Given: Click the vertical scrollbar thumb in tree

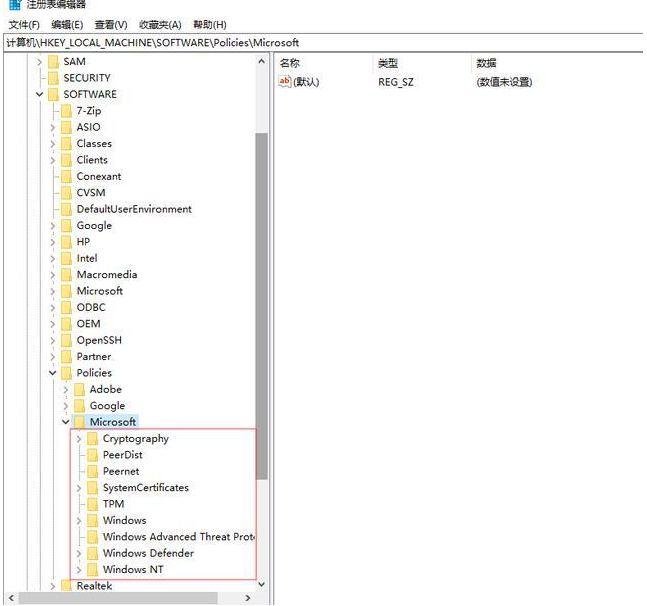Looking at the screenshot, I should point(261,306).
